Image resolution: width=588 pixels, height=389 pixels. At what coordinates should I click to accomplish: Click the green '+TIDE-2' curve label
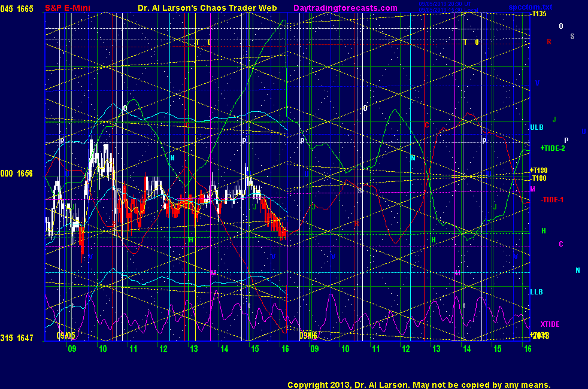coord(553,148)
